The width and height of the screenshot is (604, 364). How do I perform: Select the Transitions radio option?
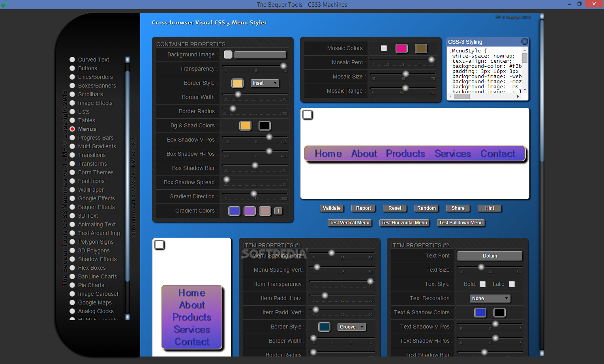click(x=72, y=155)
